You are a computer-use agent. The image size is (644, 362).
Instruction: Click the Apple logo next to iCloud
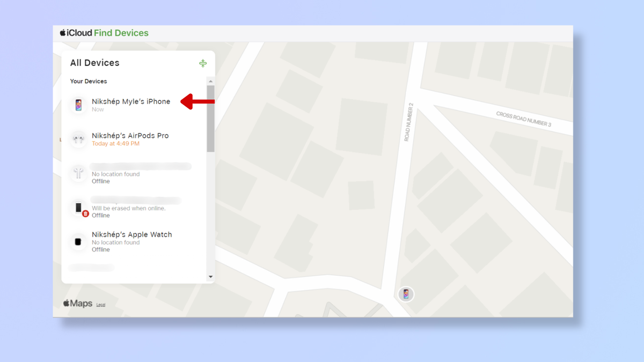click(63, 33)
